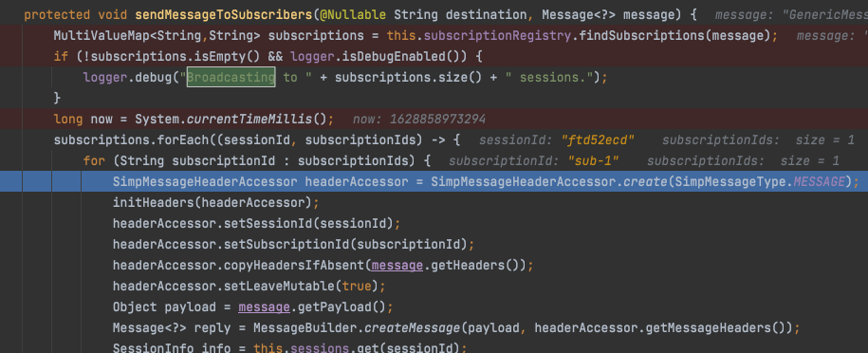This screenshot has width=868, height=353.
Task: Click the payload variable in Object payload declaration
Action: [191, 307]
